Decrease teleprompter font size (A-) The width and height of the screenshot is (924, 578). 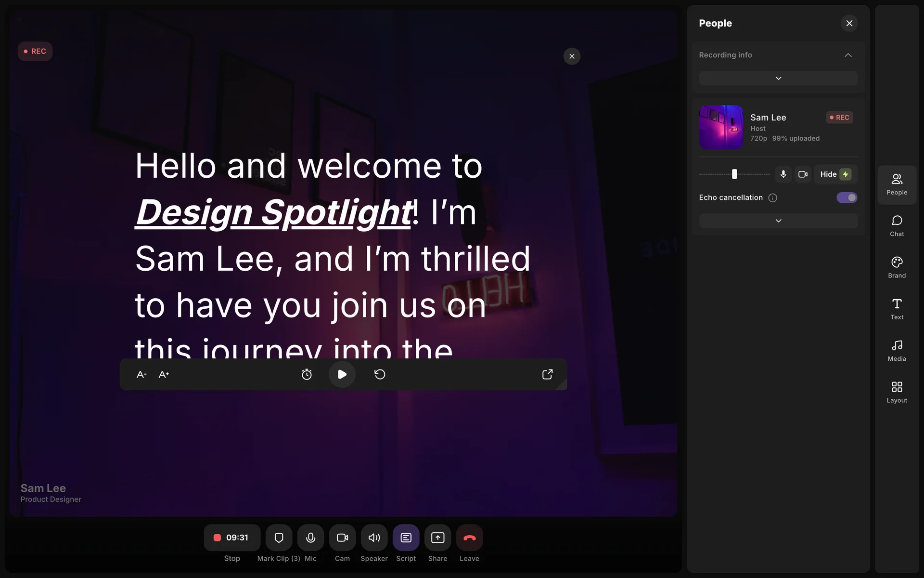[141, 374]
